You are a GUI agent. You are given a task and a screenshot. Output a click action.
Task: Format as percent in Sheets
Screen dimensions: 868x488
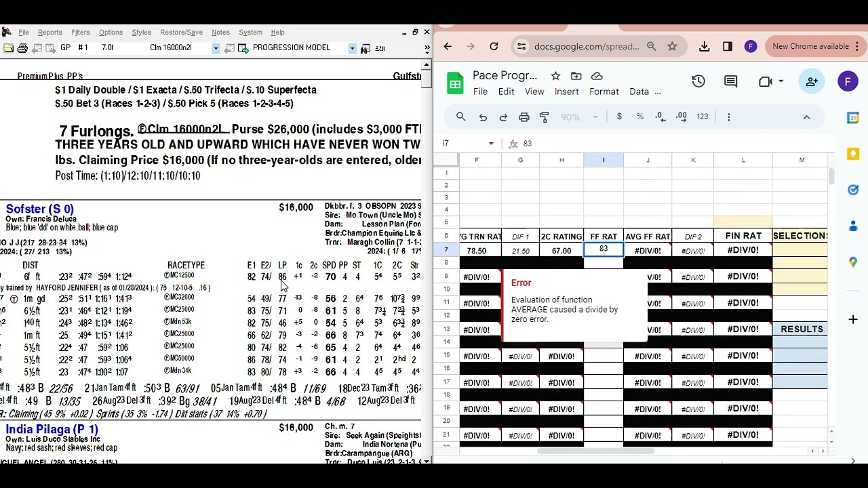click(x=639, y=117)
